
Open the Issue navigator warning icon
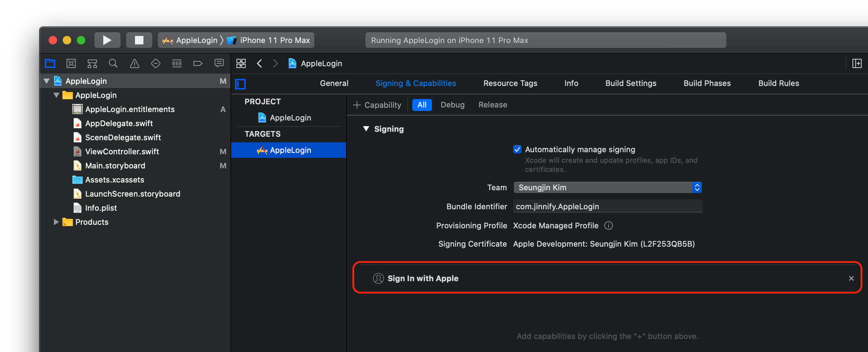click(x=135, y=63)
